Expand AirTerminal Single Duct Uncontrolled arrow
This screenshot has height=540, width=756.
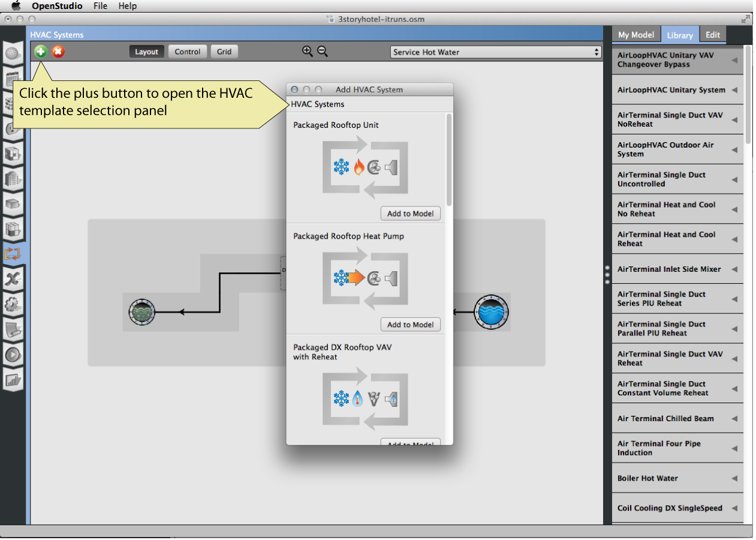coord(734,179)
